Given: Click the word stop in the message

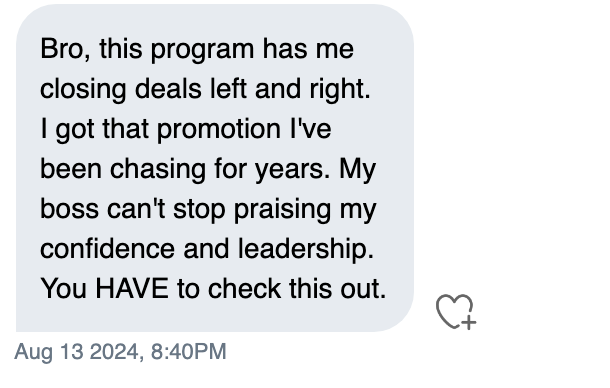Looking at the screenshot, I should (x=199, y=211).
